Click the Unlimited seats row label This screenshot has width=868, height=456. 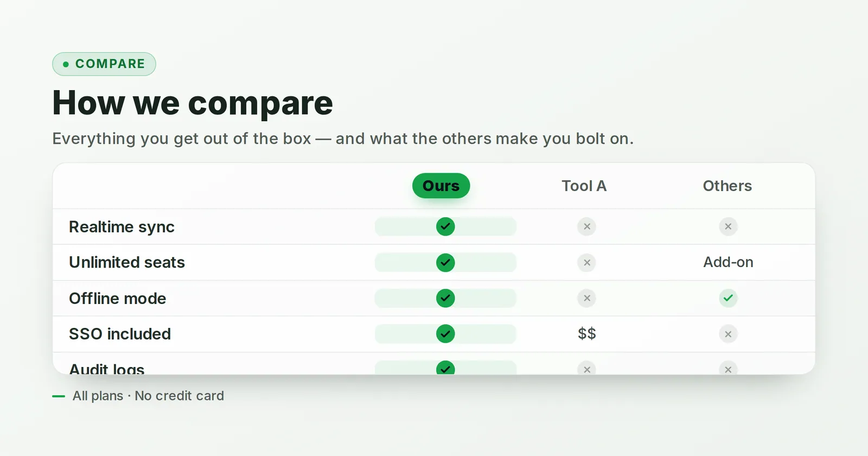[x=127, y=262]
